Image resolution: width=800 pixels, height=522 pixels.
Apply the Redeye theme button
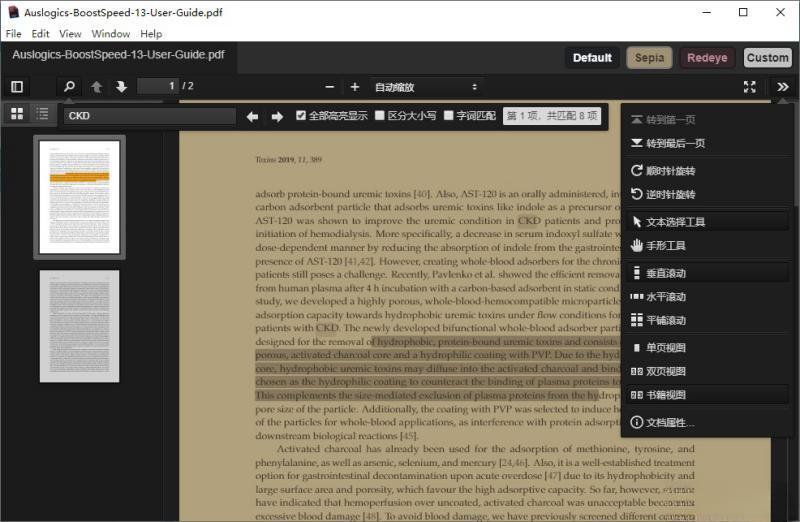pos(707,58)
